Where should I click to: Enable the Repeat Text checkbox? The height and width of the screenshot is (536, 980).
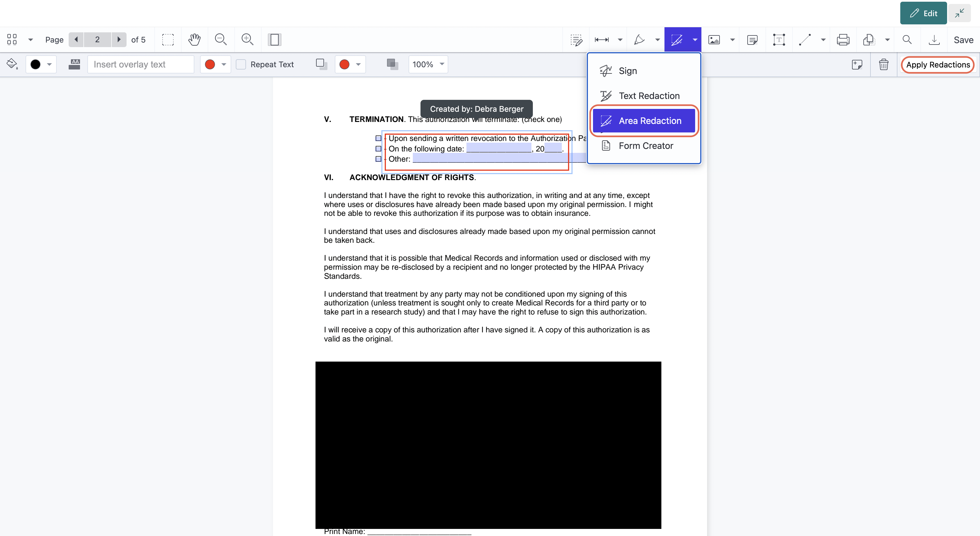[241, 64]
